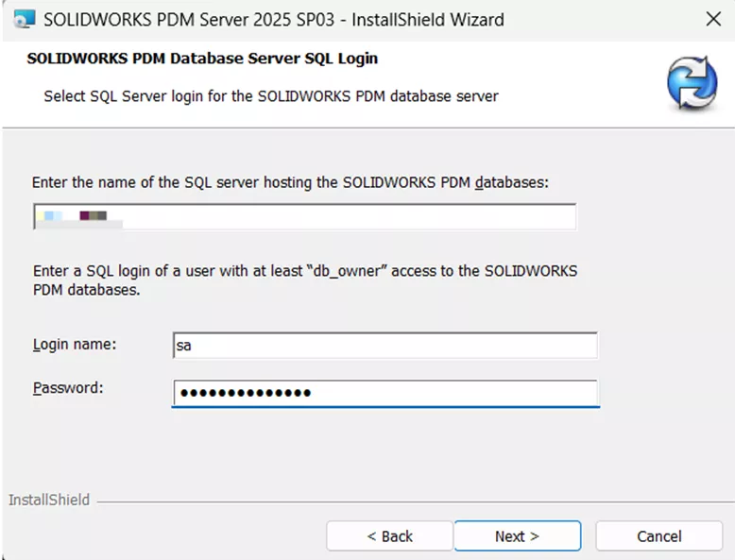The width and height of the screenshot is (735, 560).
Task: Click the masked password dots
Action: pos(246,393)
